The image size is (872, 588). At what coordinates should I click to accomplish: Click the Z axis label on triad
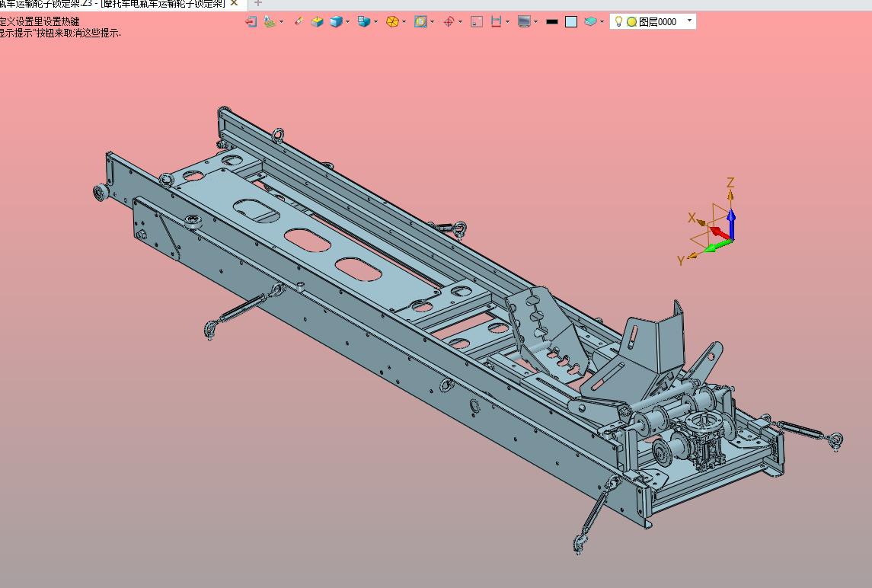[x=730, y=183]
